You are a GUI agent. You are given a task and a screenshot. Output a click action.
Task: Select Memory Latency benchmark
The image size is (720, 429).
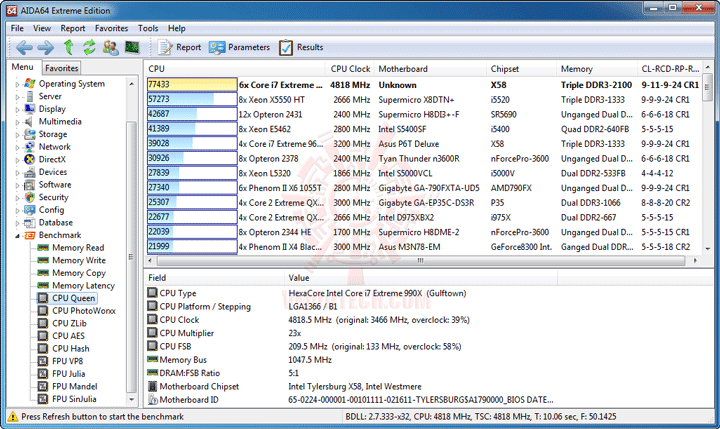(83, 285)
